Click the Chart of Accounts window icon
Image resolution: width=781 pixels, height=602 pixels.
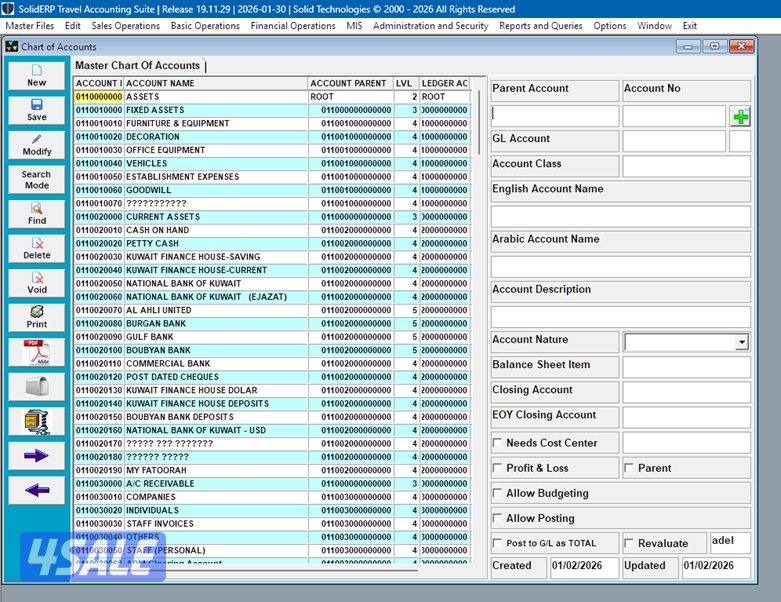tap(11, 47)
